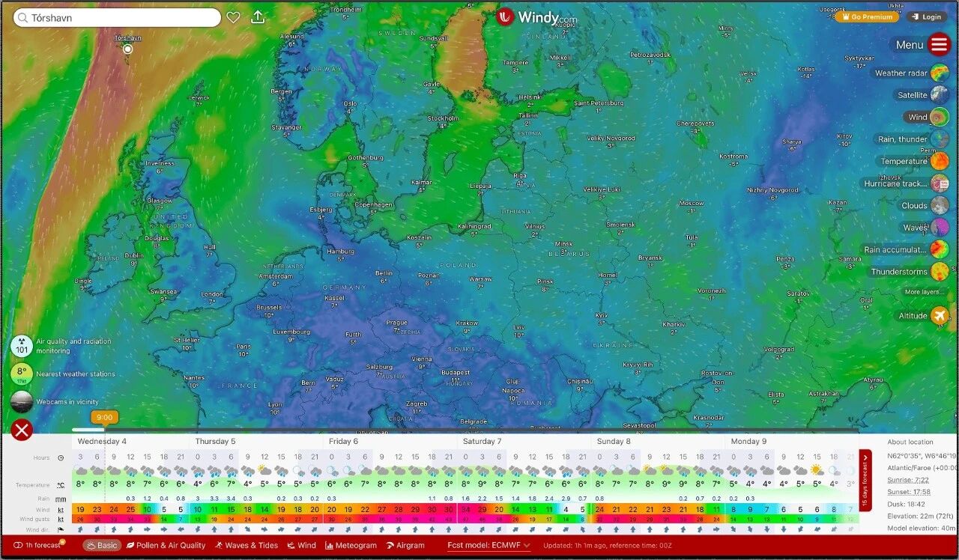Select the Thursday 5 day header
959x560 pixels.
coord(216,442)
